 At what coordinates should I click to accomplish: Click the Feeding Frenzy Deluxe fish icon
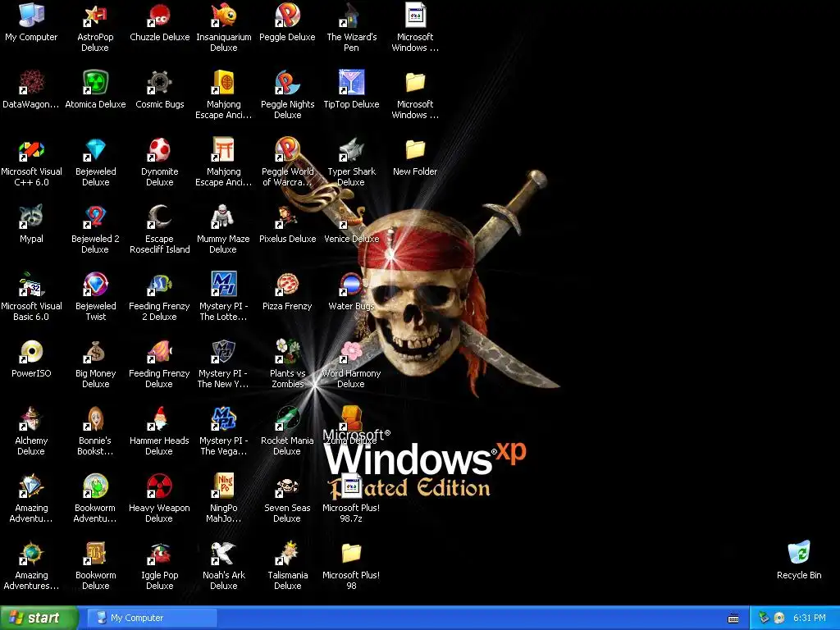160,352
